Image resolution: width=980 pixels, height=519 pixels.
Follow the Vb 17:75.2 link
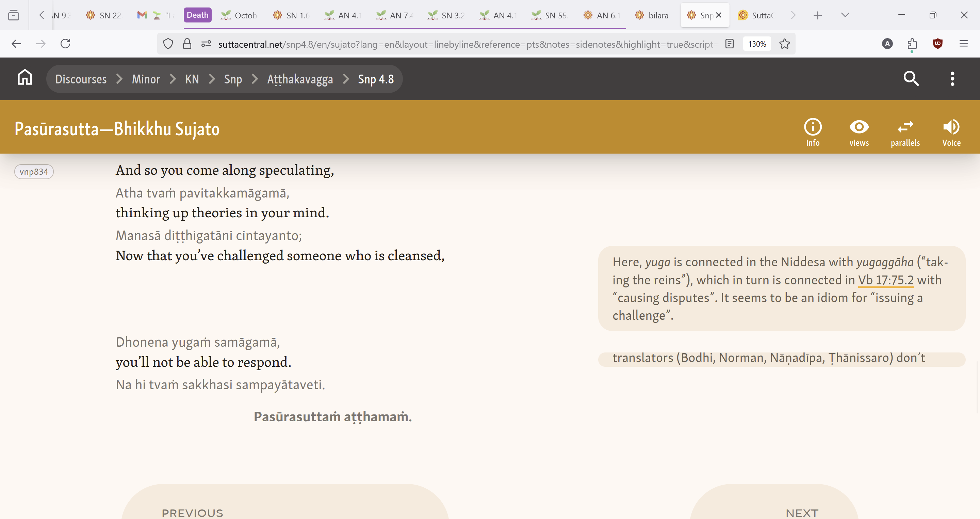(886, 280)
